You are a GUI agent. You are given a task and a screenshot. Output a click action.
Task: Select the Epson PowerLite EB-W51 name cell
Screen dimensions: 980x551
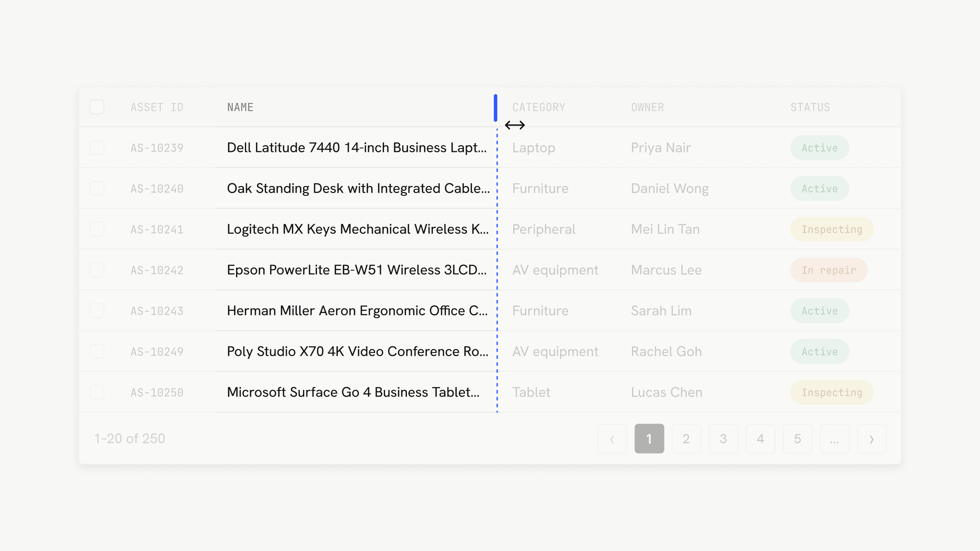[x=357, y=270]
